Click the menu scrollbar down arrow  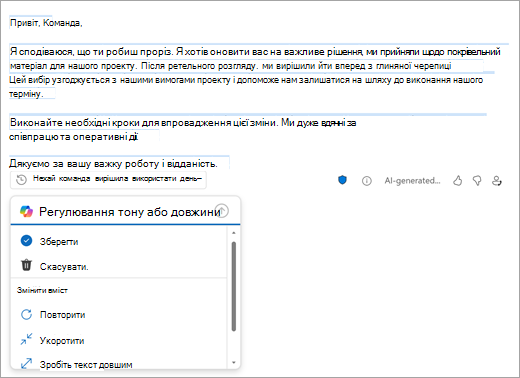234,362
